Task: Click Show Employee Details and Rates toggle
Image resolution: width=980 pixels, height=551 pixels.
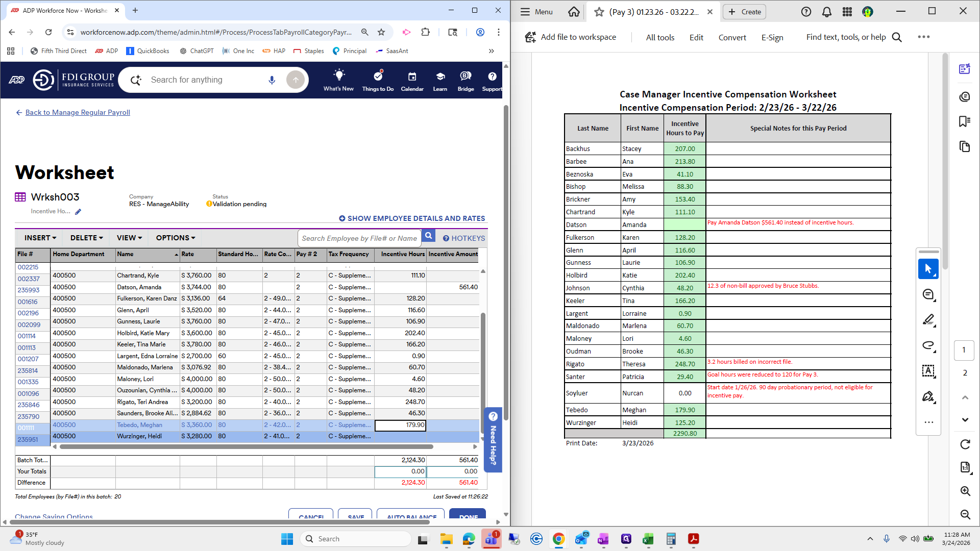Action: [412, 218]
